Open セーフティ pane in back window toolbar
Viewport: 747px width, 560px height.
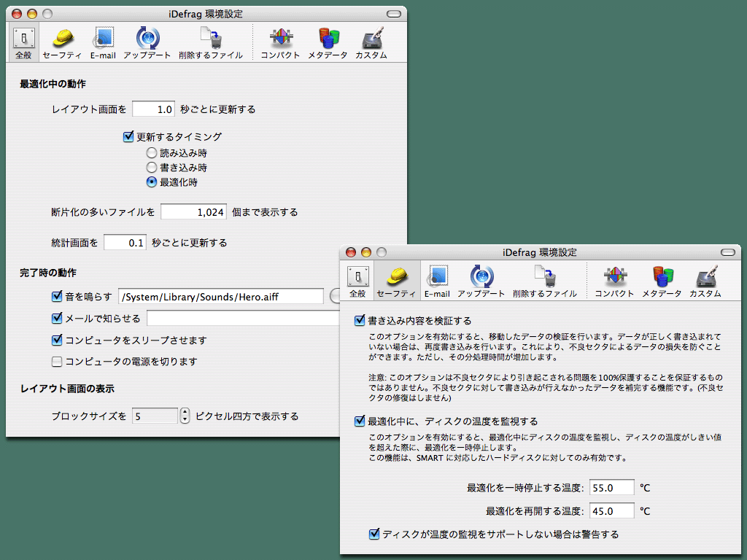pyautogui.click(x=62, y=43)
